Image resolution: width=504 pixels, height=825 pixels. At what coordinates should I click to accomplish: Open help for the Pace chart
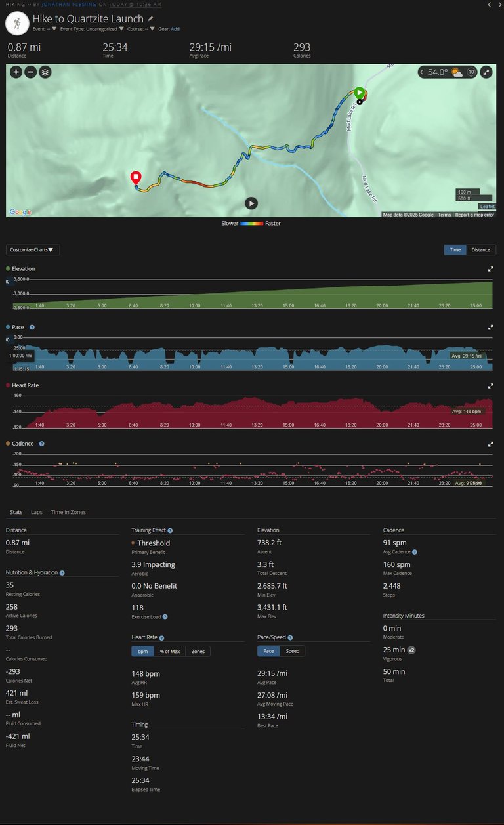point(31,327)
